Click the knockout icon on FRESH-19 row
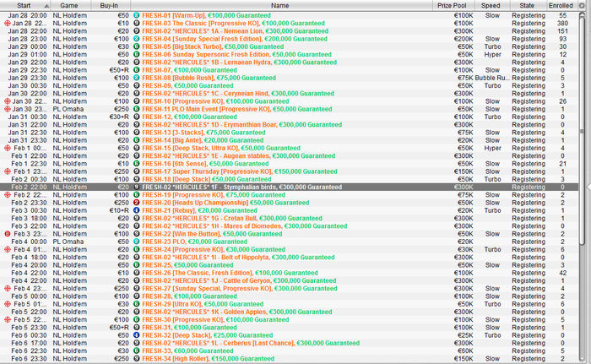The width and height of the screenshot is (591, 364). (x=7, y=195)
